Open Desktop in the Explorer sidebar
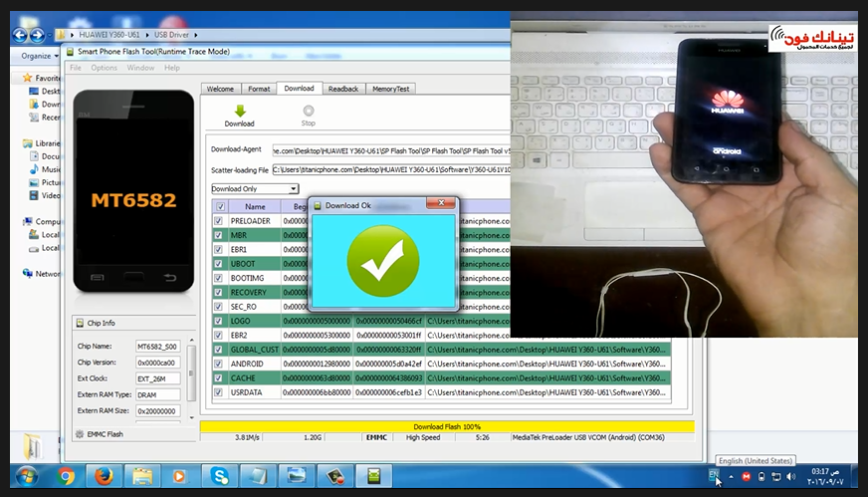 [44, 91]
